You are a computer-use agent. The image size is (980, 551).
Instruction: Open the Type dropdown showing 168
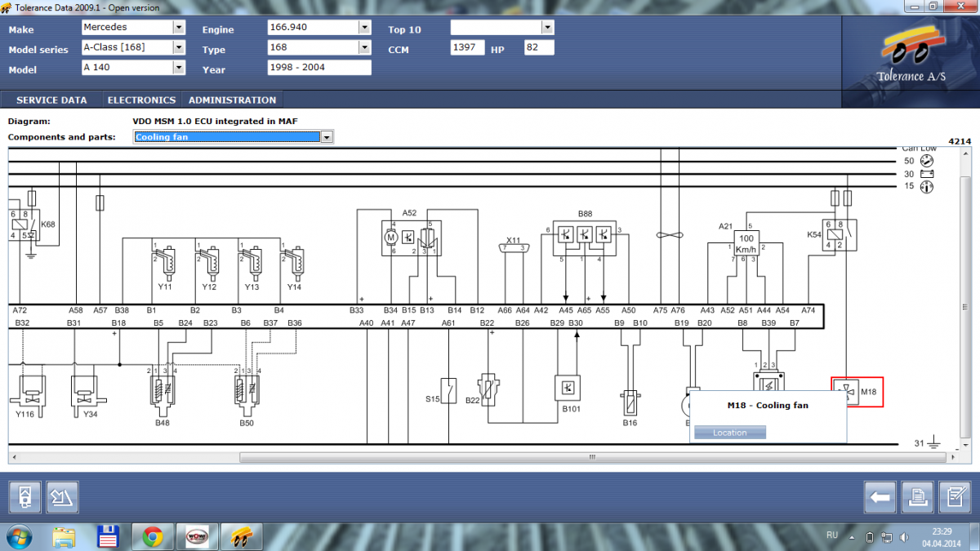365,47
